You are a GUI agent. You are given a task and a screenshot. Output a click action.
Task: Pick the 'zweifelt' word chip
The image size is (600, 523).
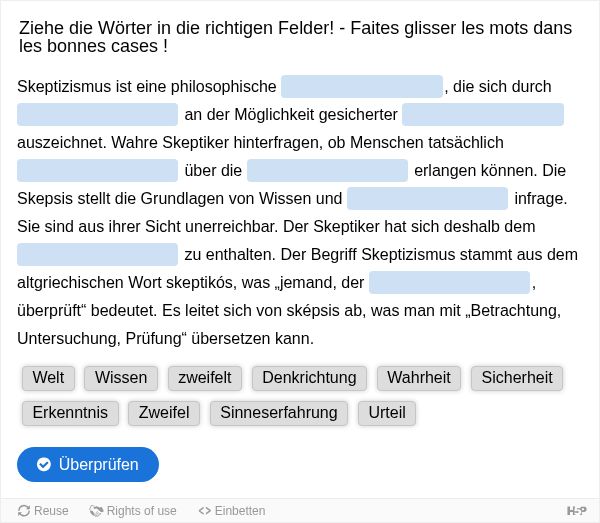(x=205, y=378)
